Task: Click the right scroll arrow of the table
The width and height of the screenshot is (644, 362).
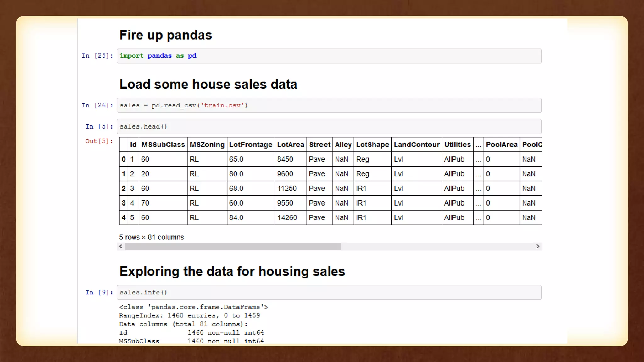Action: [x=538, y=246]
